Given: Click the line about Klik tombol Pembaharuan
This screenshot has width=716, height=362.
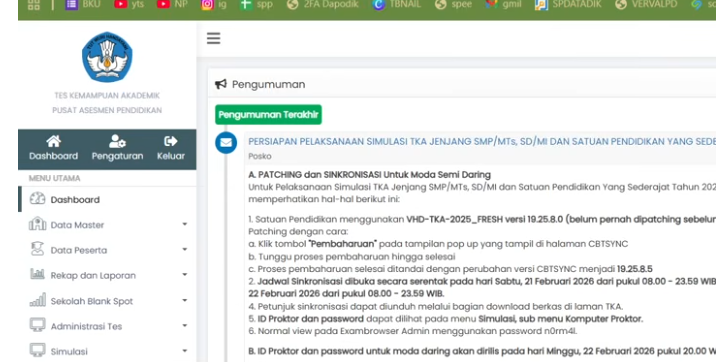Looking at the screenshot, I should [438, 244].
